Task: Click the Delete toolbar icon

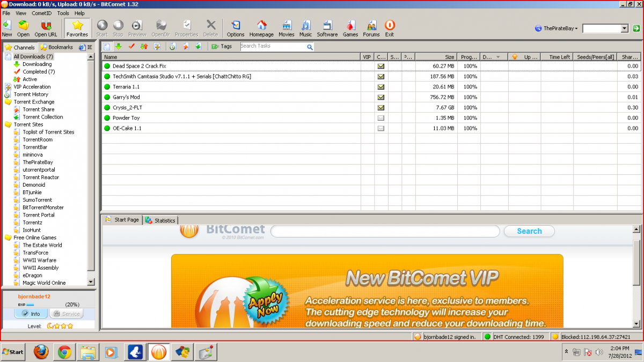Action: pyautogui.click(x=211, y=28)
